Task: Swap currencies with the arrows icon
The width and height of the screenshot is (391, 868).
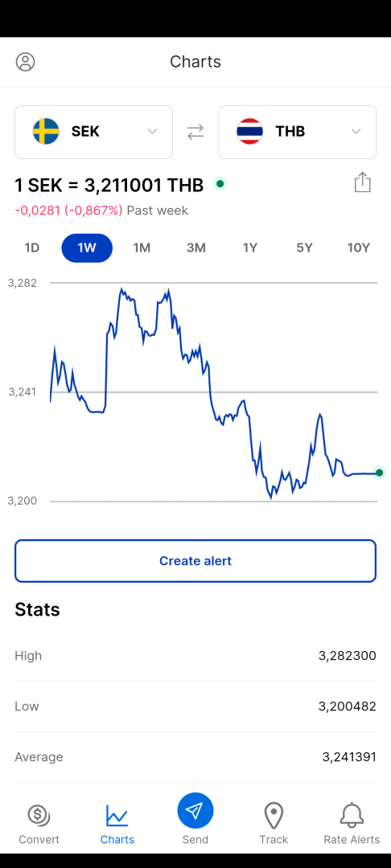Action: (195, 132)
